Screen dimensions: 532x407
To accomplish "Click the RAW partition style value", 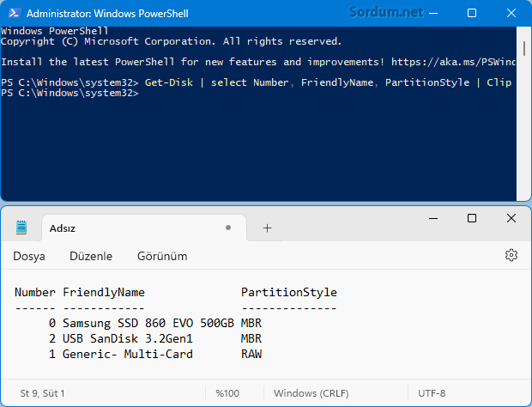I will pyautogui.click(x=251, y=354).
